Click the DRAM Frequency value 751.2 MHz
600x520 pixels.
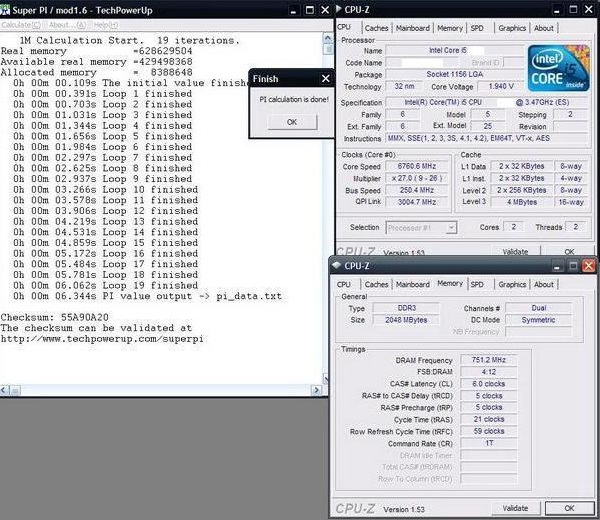[x=489, y=360]
